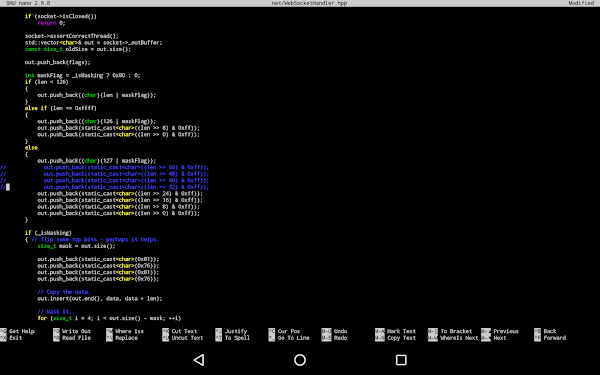Click the Modified status indicator
The height and width of the screenshot is (375, 600).
tap(581, 3)
